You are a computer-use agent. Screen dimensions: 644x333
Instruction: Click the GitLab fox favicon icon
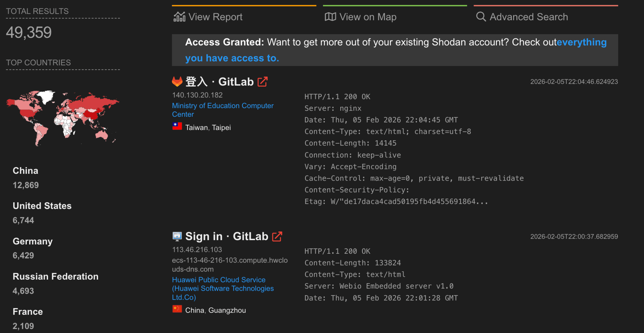177,82
